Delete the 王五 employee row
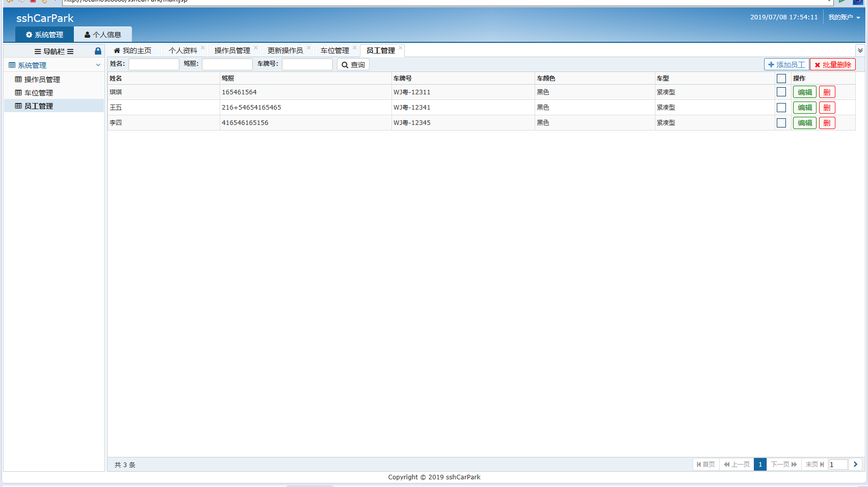 pyautogui.click(x=827, y=108)
